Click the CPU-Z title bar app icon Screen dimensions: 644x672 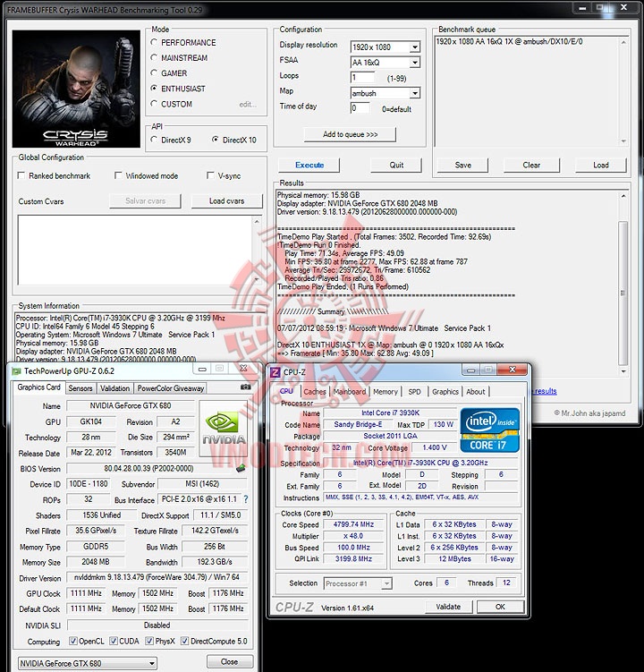coord(275,372)
